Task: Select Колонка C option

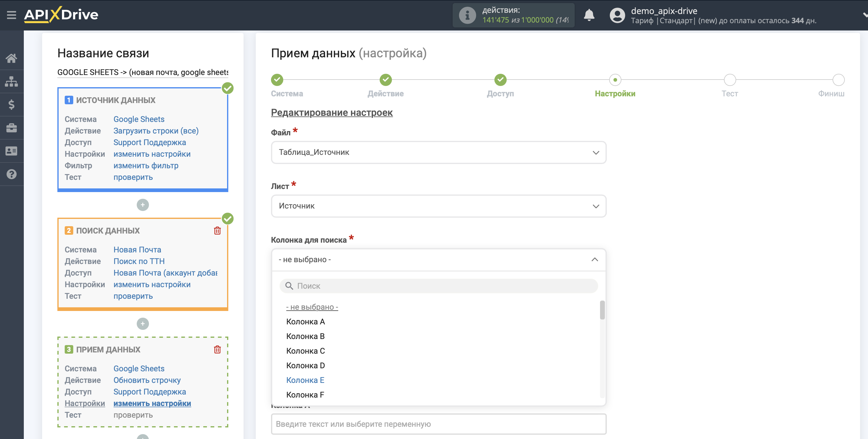Action: [305, 351]
